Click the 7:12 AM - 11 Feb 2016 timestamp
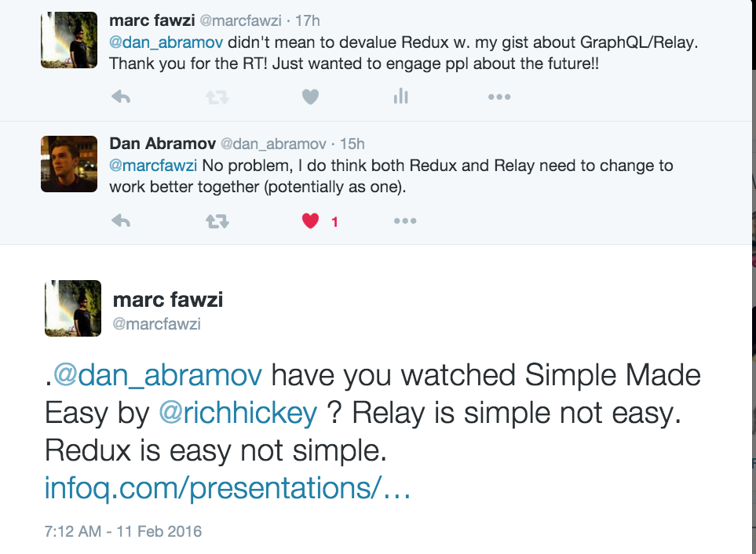 [123, 531]
